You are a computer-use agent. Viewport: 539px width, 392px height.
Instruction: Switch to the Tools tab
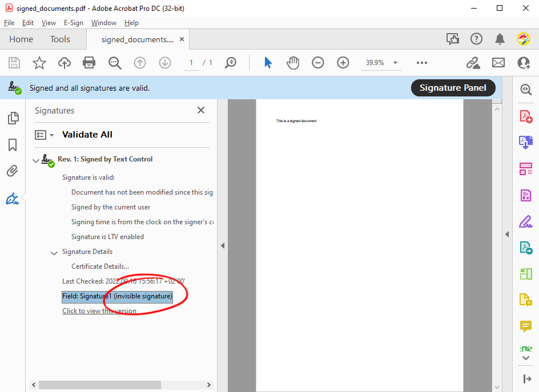click(60, 39)
